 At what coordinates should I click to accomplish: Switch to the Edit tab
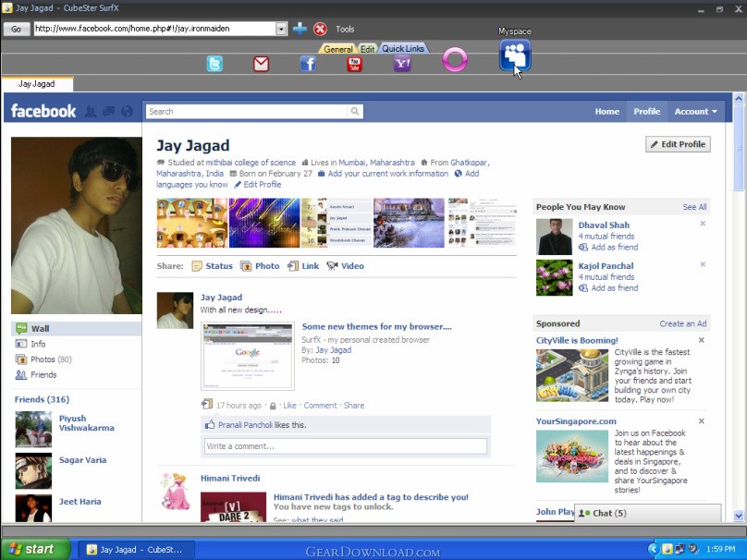[x=367, y=49]
